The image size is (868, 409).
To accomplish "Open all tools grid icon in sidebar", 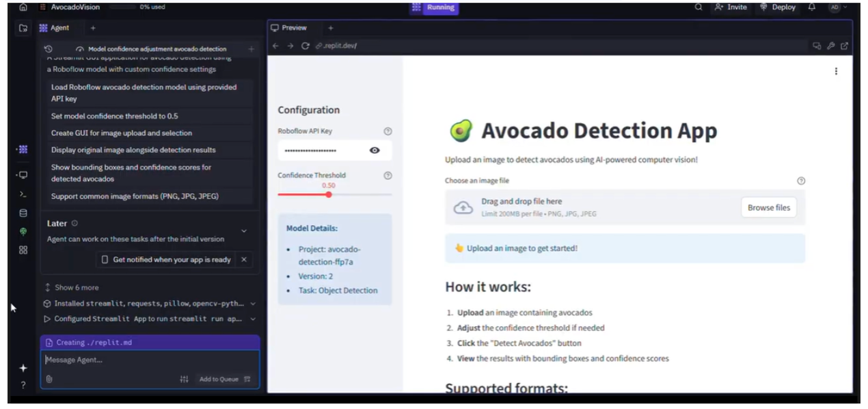I will [x=23, y=250].
